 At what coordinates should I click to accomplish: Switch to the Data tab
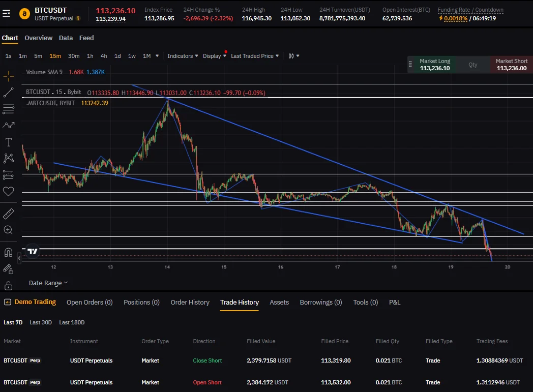pos(66,38)
